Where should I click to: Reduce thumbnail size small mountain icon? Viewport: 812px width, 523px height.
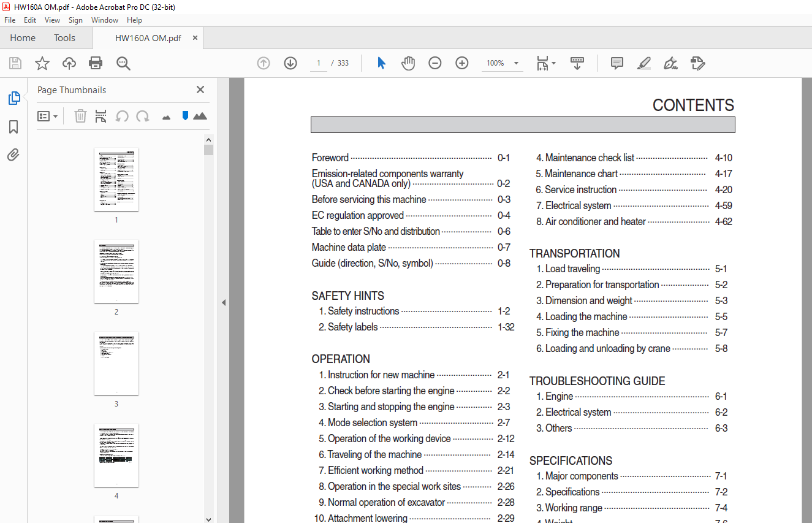(x=166, y=117)
